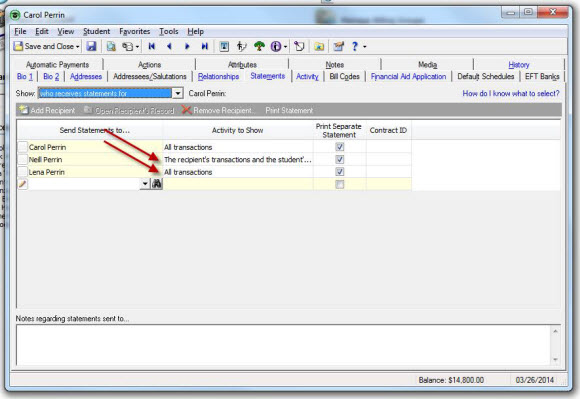
Task: Expand the help icon dropdown arrow
Action: pos(365,47)
